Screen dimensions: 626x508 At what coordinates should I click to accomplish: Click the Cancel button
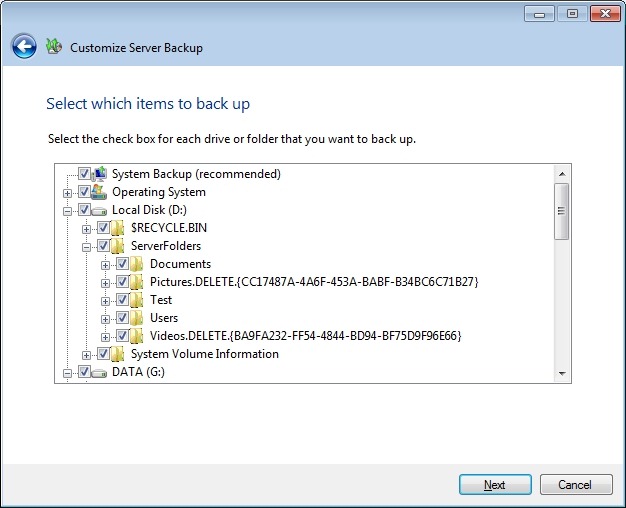(575, 485)
